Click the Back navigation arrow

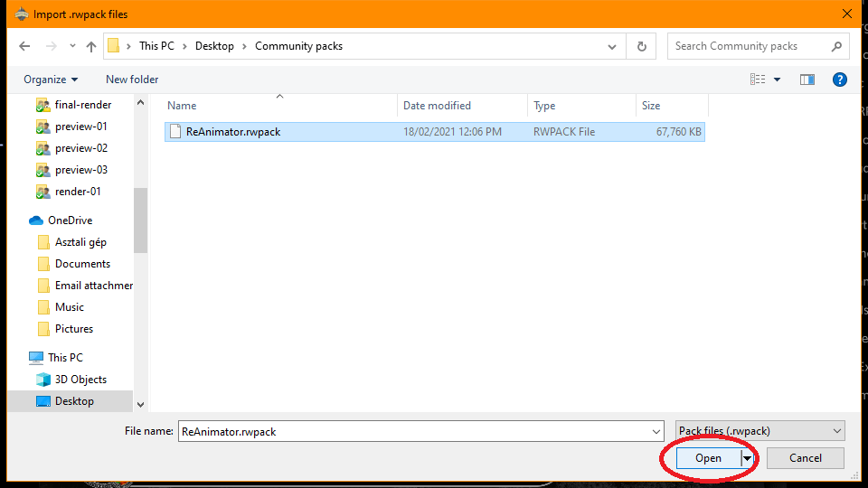pos(24,46)
